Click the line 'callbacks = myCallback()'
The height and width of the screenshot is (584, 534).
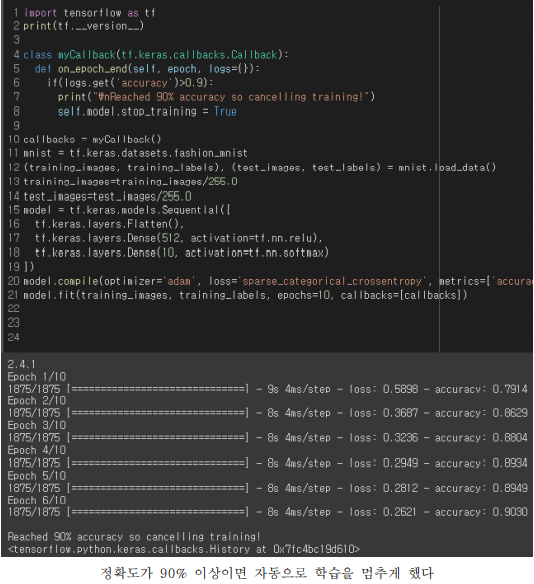pyautogui.click(x=92, y=139)
